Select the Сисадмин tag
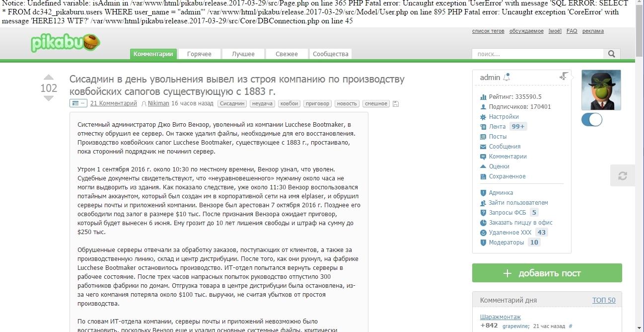Screen dimensions: 644x332 [232, 103]
